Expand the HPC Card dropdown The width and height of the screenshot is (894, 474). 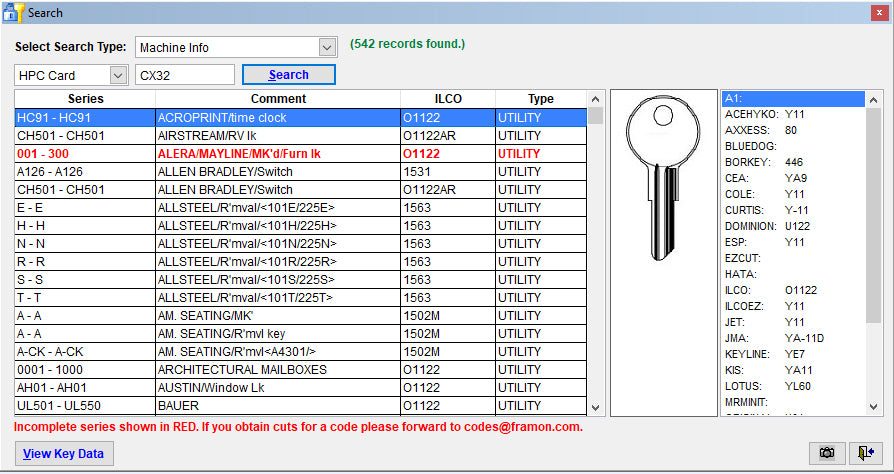click(118, 75)
